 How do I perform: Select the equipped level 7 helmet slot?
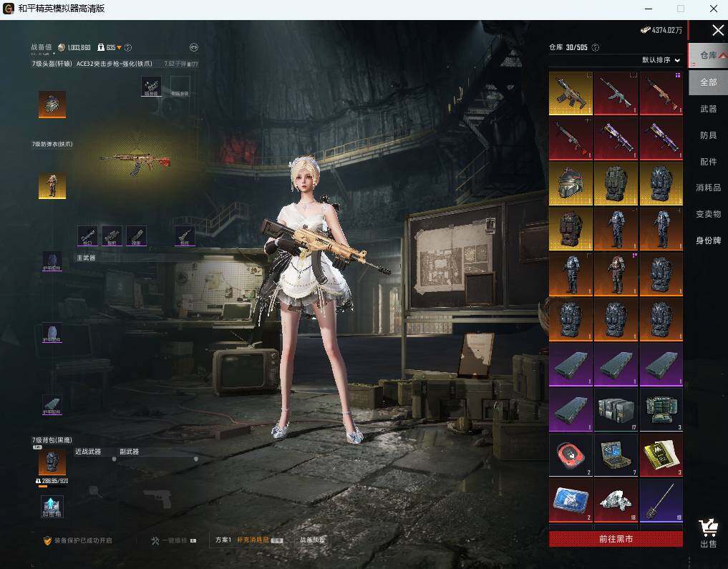pos(52,104)
